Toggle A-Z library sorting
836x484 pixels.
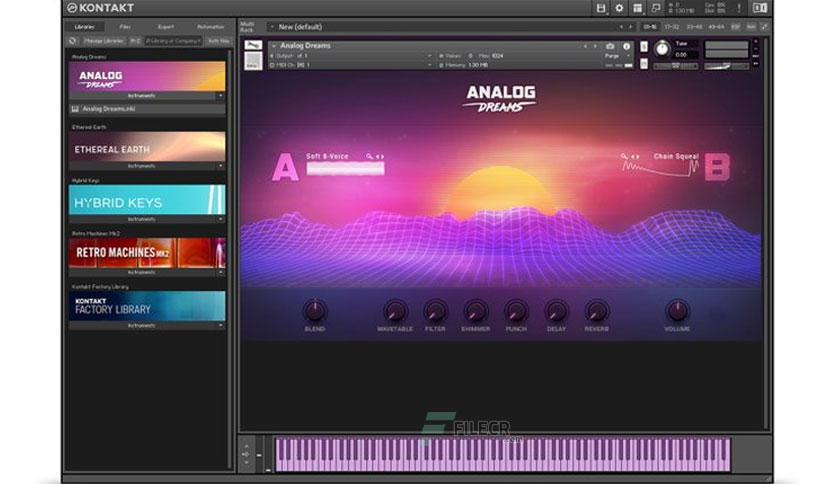(x=135, y=41)
